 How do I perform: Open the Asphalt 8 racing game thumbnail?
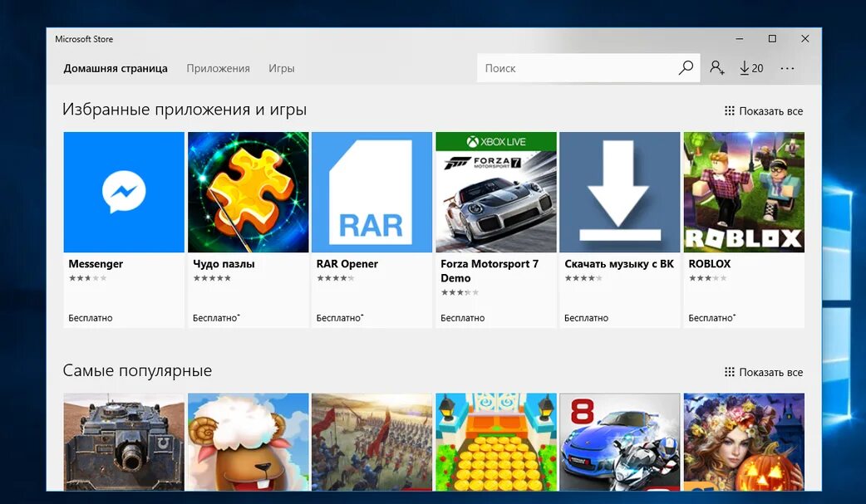click(x=620, y=442)
